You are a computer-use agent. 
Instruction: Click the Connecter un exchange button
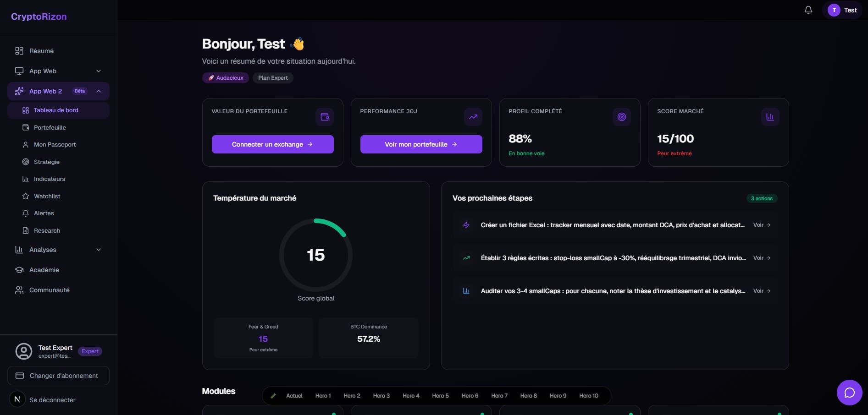(272, 144)
